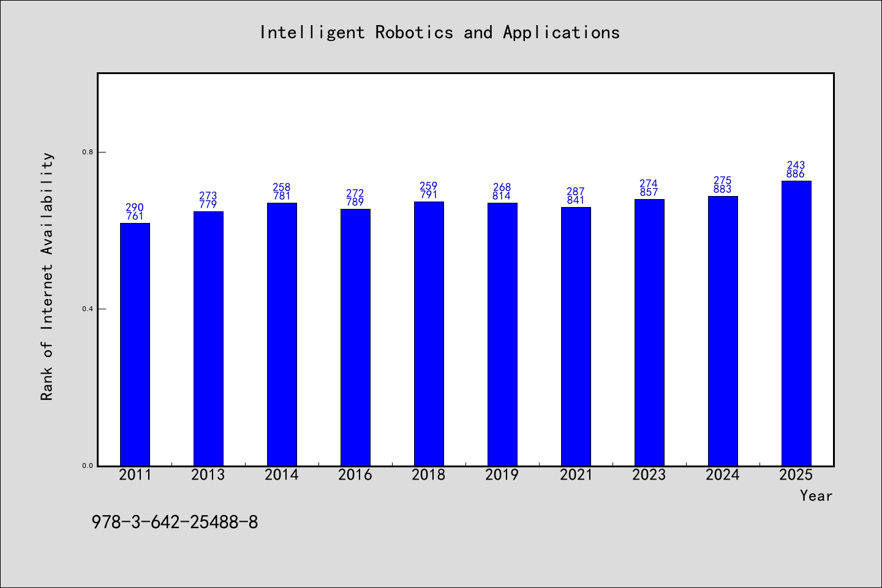This screenshot has height=588, width=882.
Task: Click the value 274 above the 2023 bar
Action: point(649,184)
